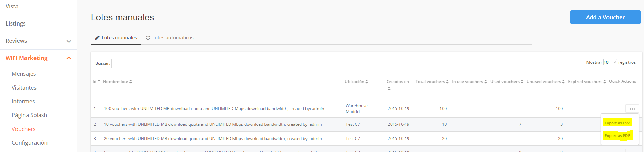Switch to the Lotes manuales tab
The height and width of the screenshot is (152, 644).
pos(116,38)
